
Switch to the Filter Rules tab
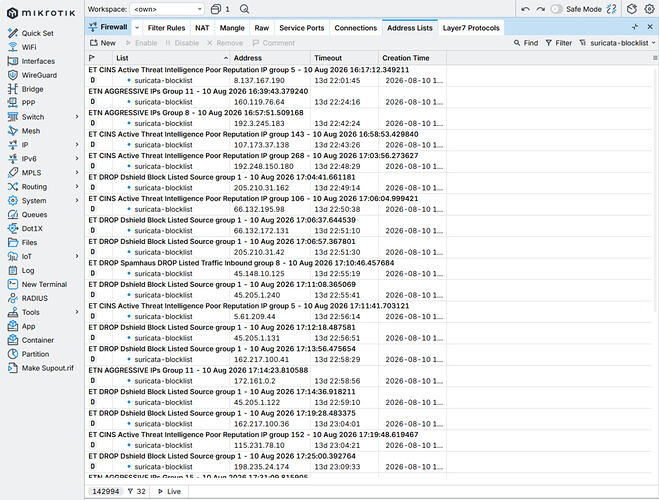coord(166,28)
